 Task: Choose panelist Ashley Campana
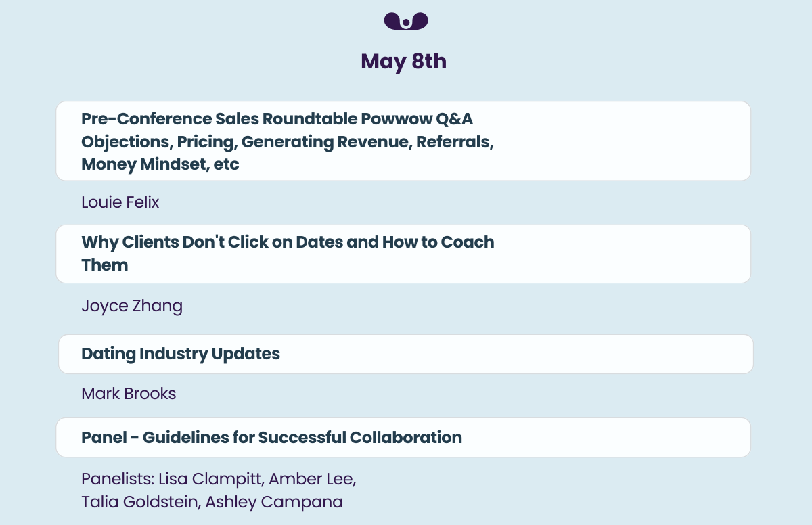[274, 502]
